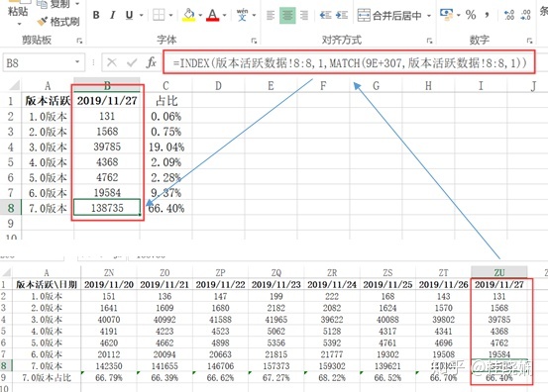
Task: Open 字体 group dialog launcher
Action: (254, 41)
